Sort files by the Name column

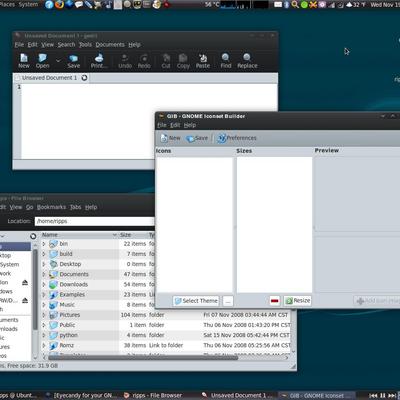point(79,235)
